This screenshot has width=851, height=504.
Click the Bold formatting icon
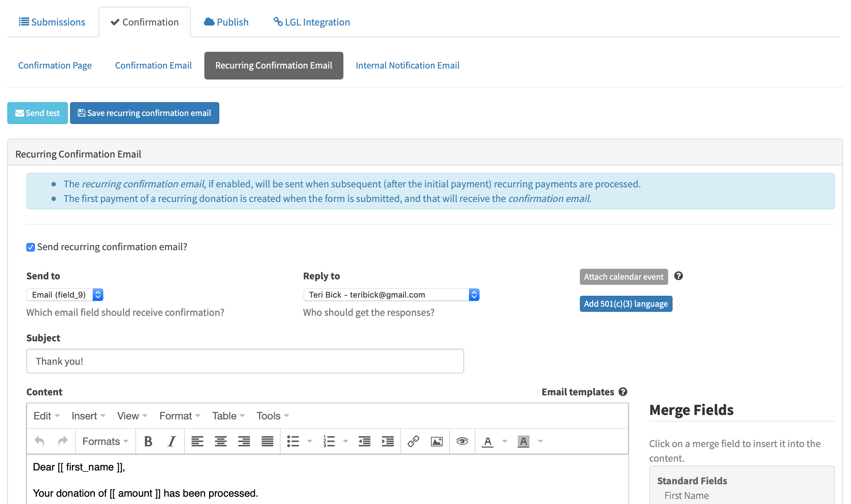(148, 441)
